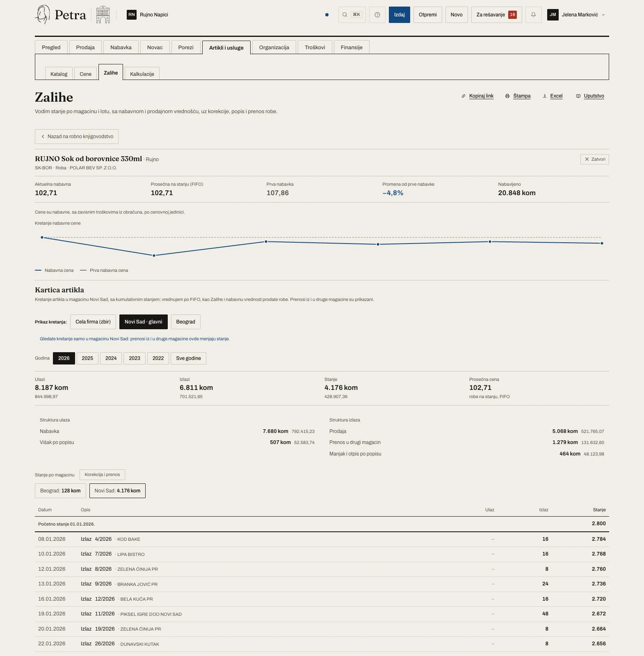Open the building icon next to Petra

pyautogui.click(x=103, y=15)
